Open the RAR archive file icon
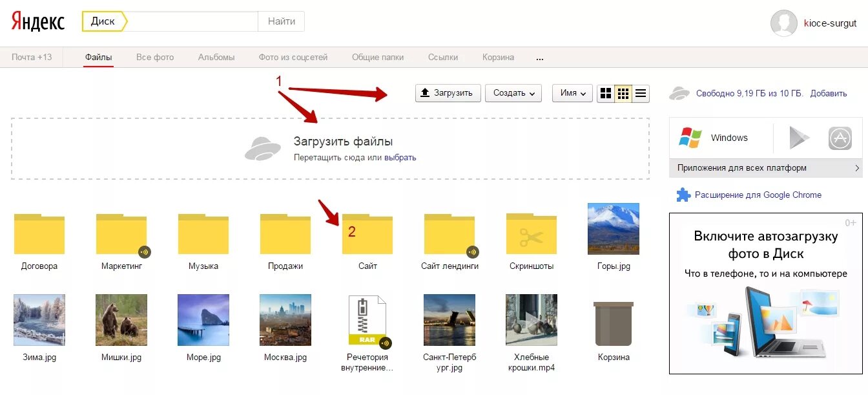This screenshot has height=395, width=868. point(367,321)
